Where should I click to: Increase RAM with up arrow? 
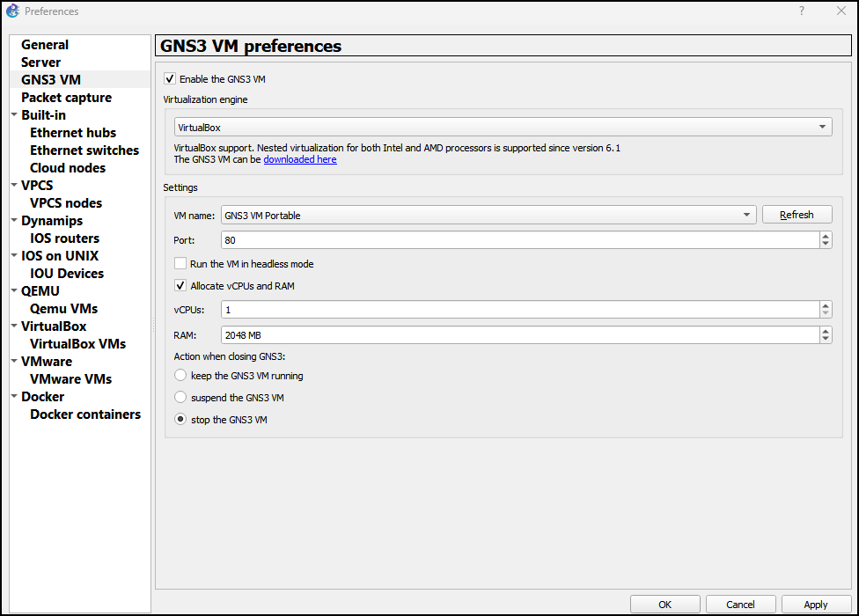point(826,331)
